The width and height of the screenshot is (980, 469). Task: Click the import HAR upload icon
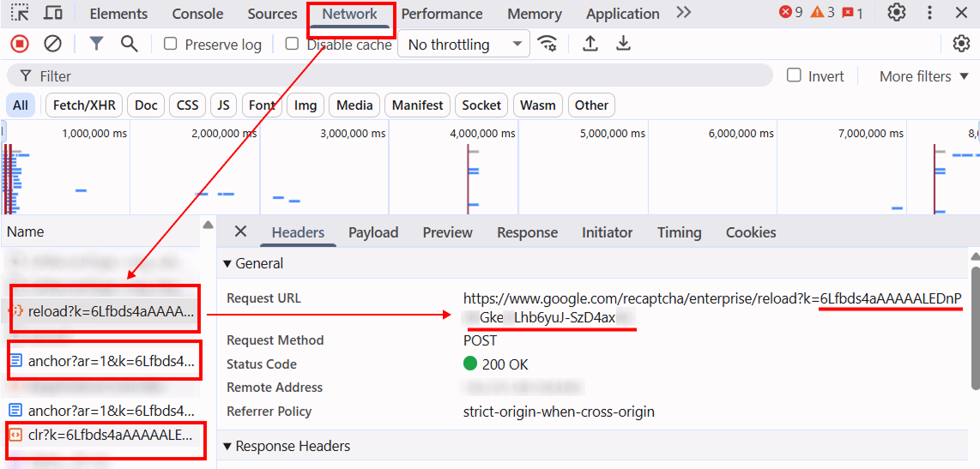tap(590, 44)
